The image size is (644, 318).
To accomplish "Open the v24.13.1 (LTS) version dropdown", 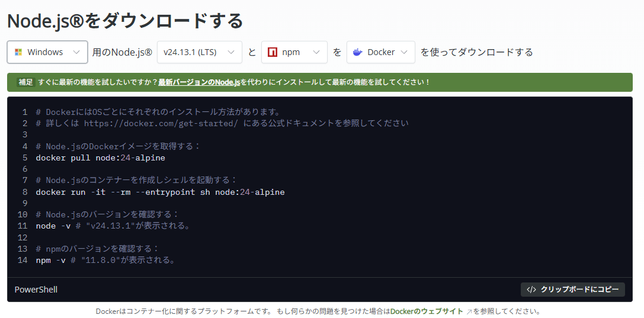I will click(199, 52).
